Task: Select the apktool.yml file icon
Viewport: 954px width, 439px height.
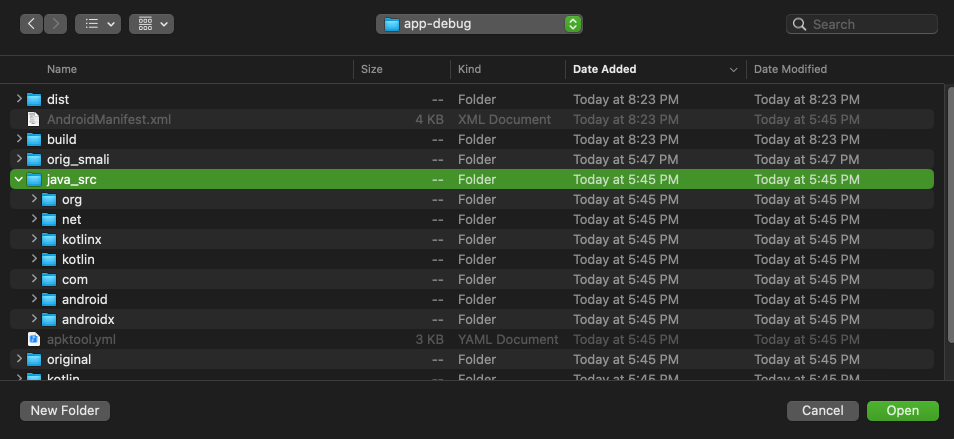Action: [34, 339]
